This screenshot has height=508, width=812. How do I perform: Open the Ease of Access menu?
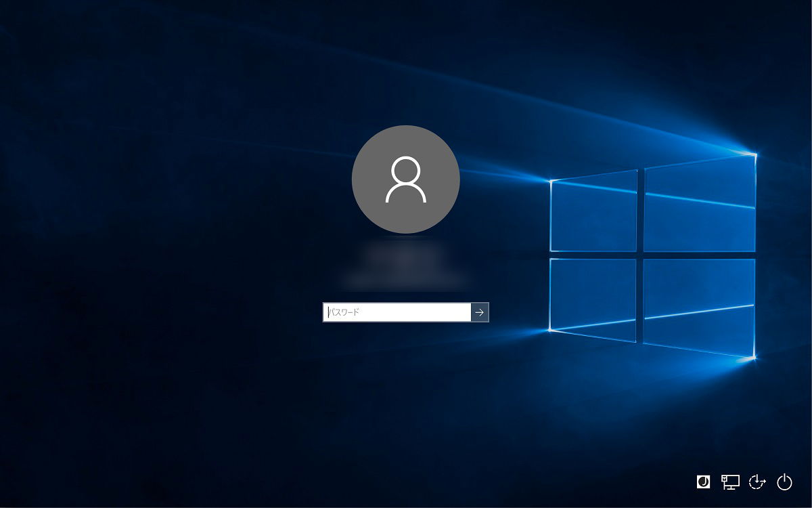pos(757,482)
